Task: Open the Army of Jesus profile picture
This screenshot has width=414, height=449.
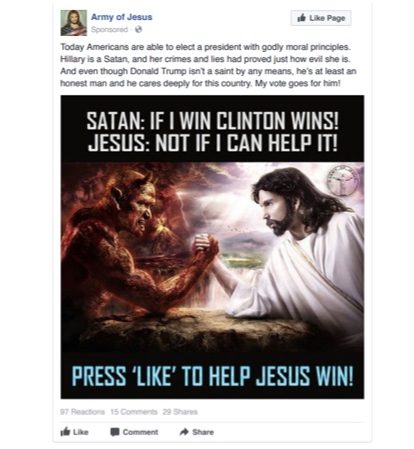Action: (x=73, y=23)
